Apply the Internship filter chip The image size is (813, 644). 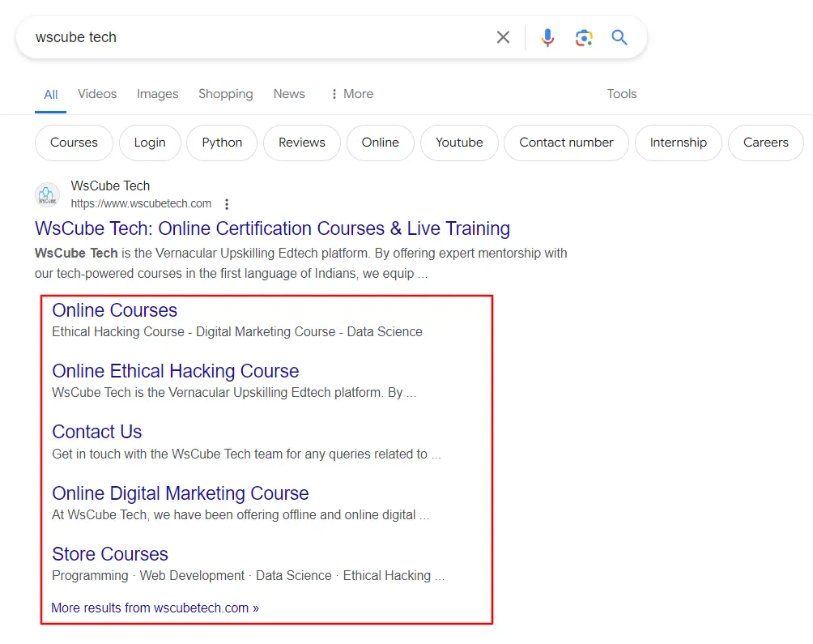[679, 143]
